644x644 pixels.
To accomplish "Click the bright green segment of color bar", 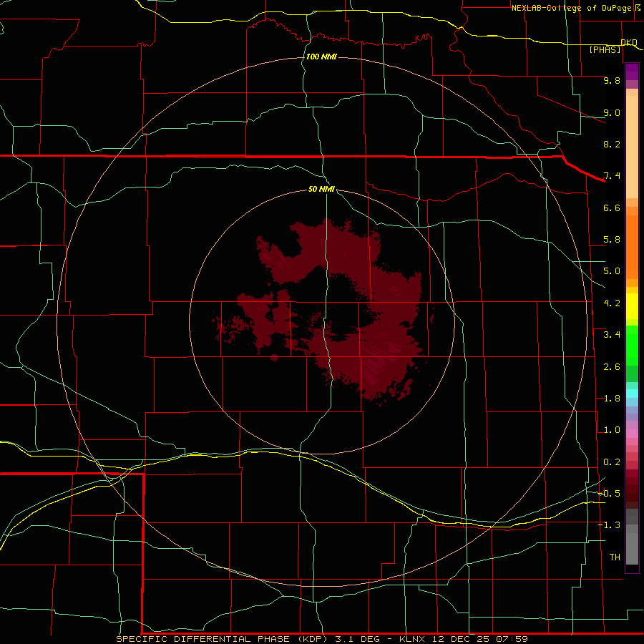I will point(632,346).
